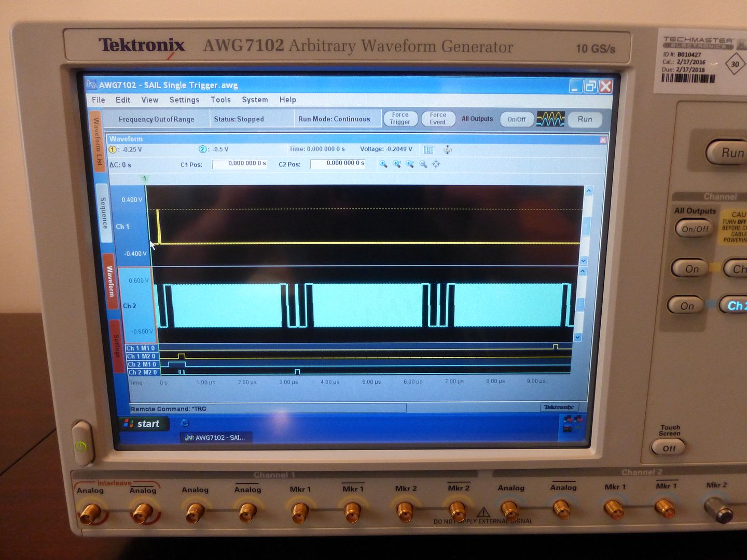Click the Ch 1 graph scroll-down arrow
The width and height of the screenshot is (747, 560).
[584, 261]
